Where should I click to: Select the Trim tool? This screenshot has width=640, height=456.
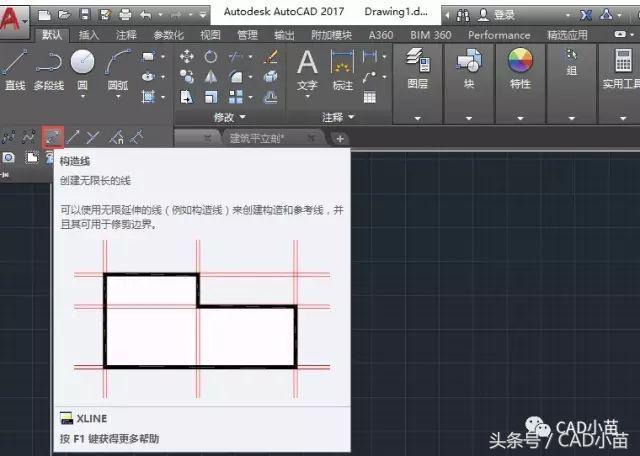coord(235,56)
